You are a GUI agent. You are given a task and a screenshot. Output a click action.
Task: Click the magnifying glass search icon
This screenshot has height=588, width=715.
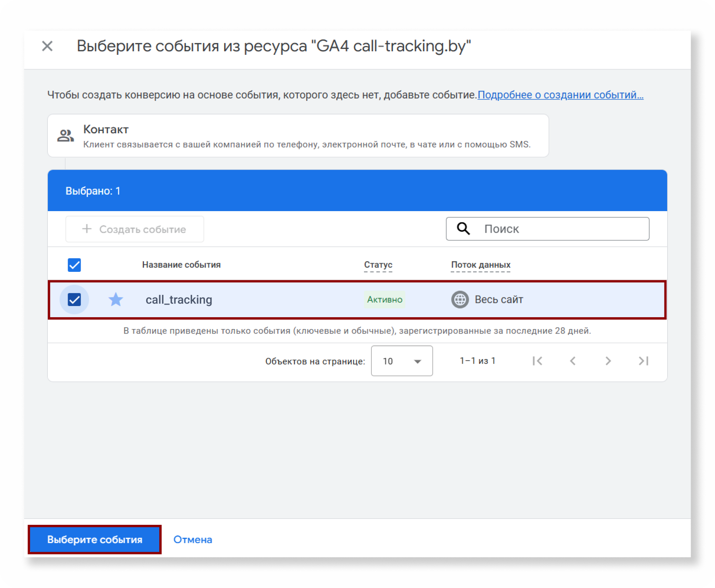(464, 229)
